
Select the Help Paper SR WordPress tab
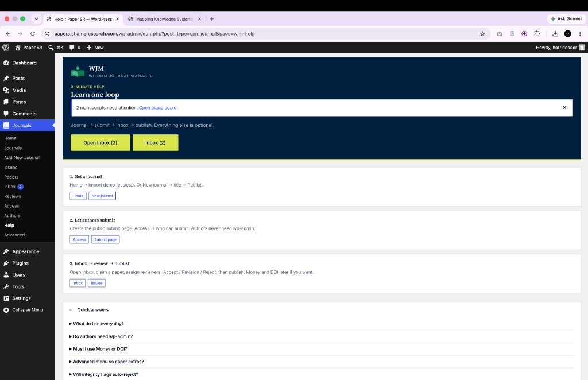pos(83,19)
